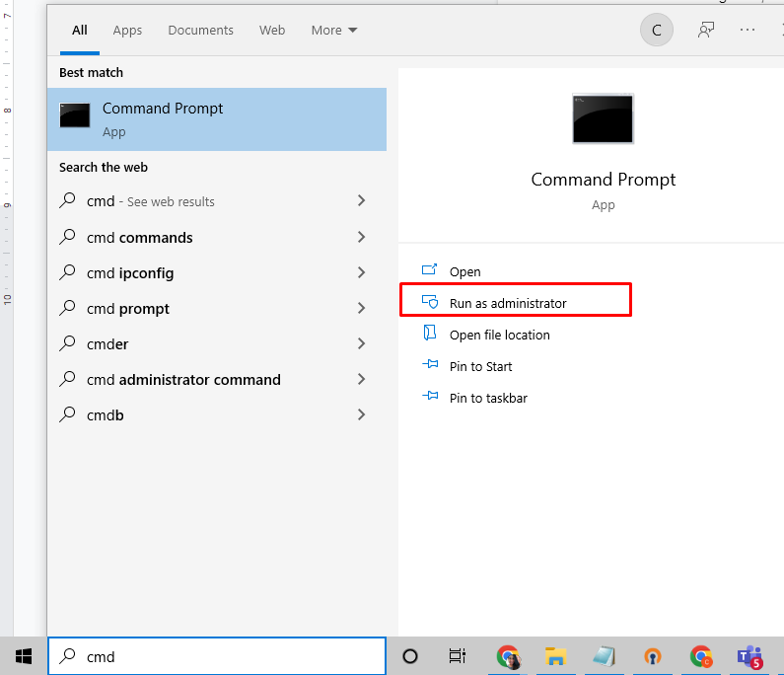Viewport: 784px width, 675px height.
Task: Launch Chrome with profile picture on taskbar
Action: [509, 656]
